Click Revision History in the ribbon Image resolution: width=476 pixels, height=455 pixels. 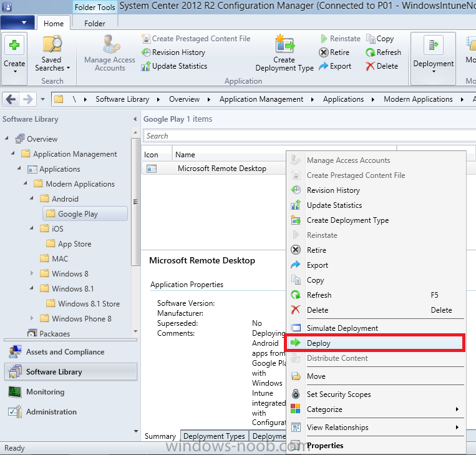[173, 52]
